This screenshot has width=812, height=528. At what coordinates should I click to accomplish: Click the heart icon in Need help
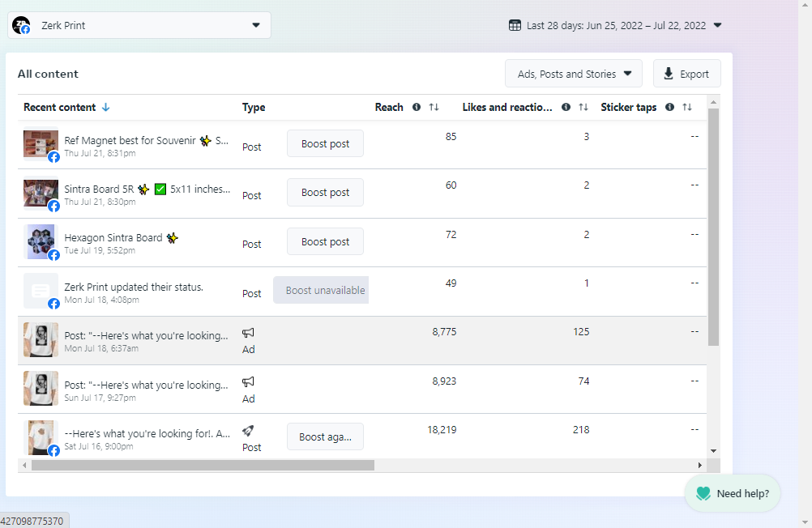point(703,494)
